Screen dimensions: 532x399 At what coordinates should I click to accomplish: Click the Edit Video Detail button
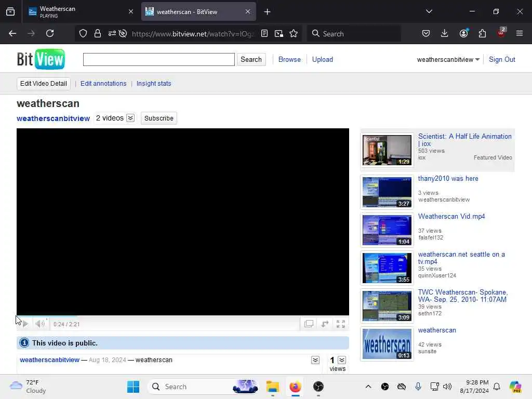[44, 84]
